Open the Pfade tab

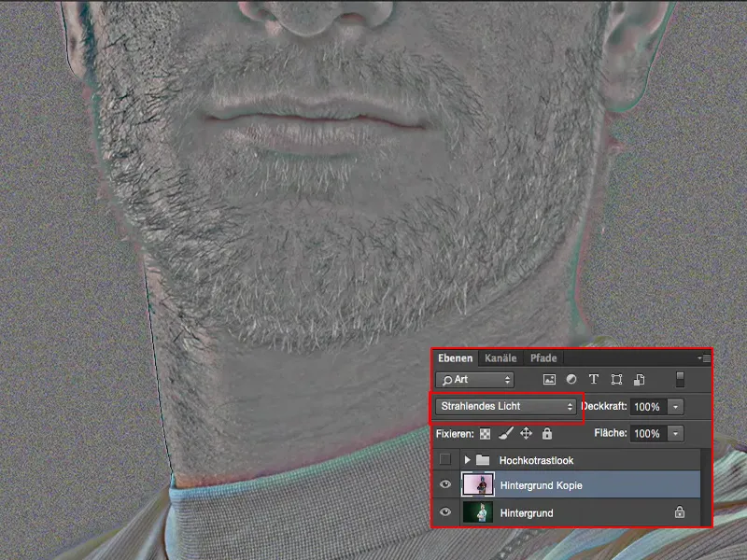[x=543, y=358]
